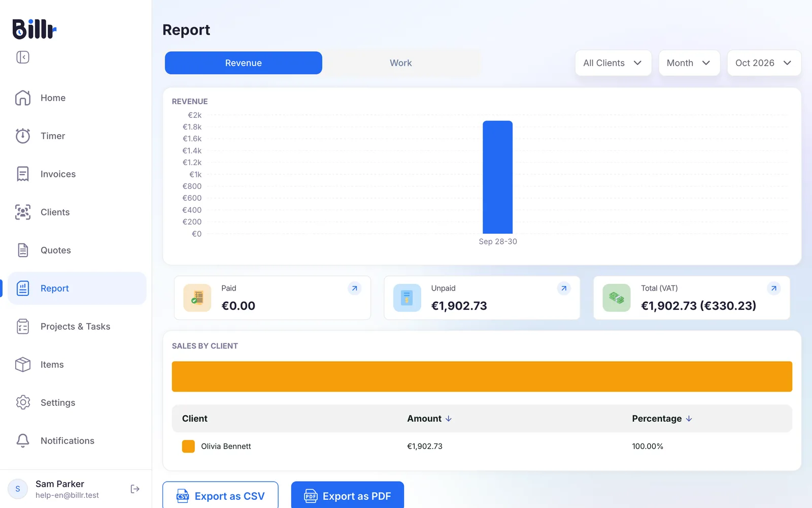Open the Quotes document icon
Image resolution: width=812 pixels, height=508 pixels.
(23, 250)
